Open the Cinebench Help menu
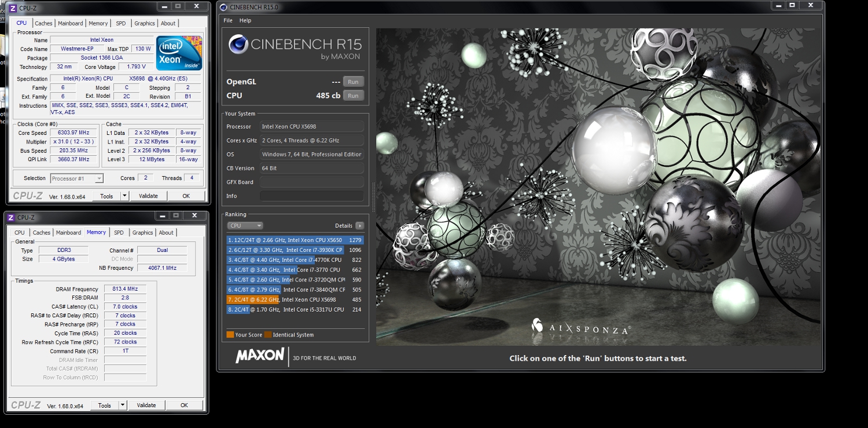Viewport: 868px width, 428px height. (245, 20)
